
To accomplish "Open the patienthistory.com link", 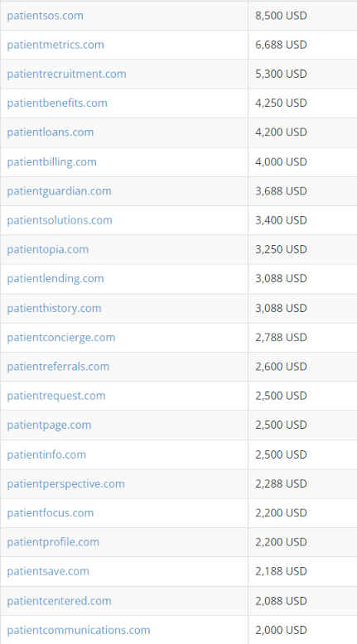I will click(54, 309).
